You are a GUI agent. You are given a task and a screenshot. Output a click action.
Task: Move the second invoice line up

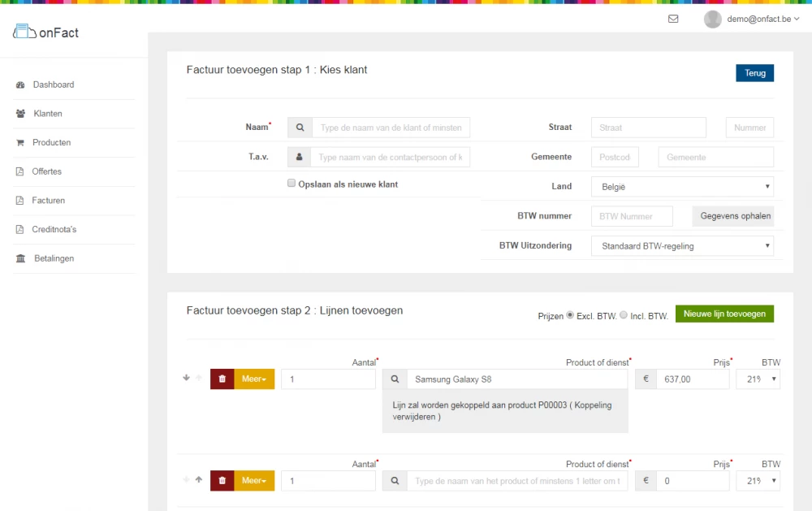point(198,480)
